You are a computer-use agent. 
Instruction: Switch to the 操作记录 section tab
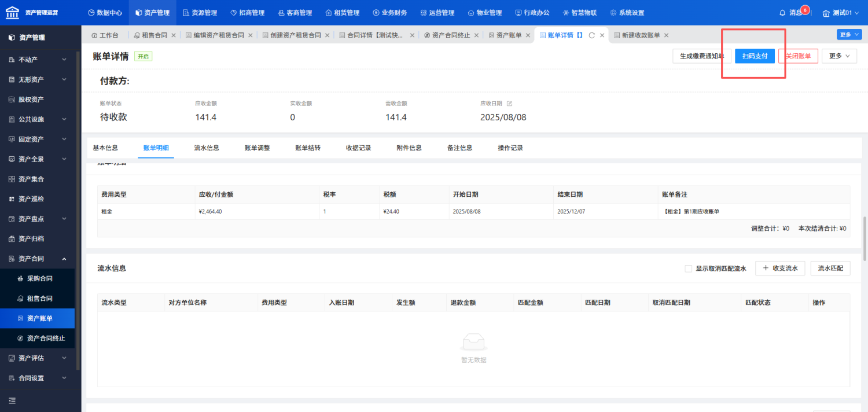(510, 148)
